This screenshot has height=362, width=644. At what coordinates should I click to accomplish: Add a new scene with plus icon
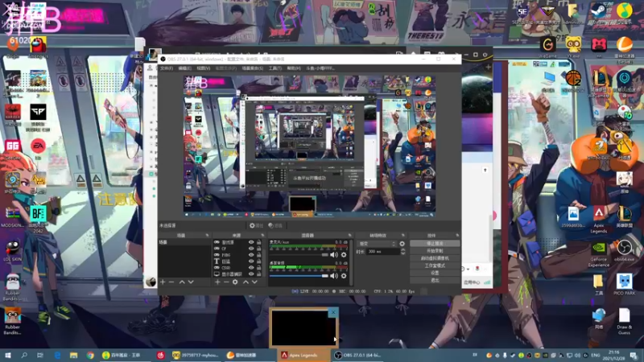point(163,282)
